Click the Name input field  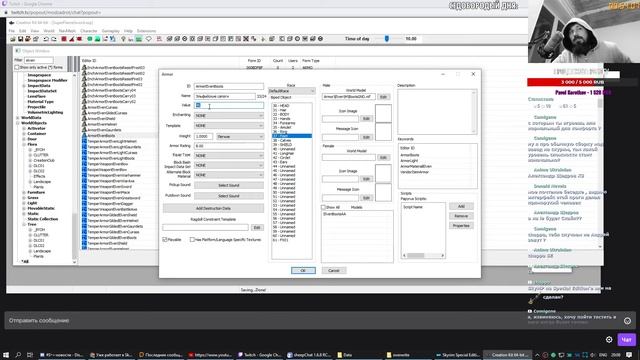tap(224, 96)
